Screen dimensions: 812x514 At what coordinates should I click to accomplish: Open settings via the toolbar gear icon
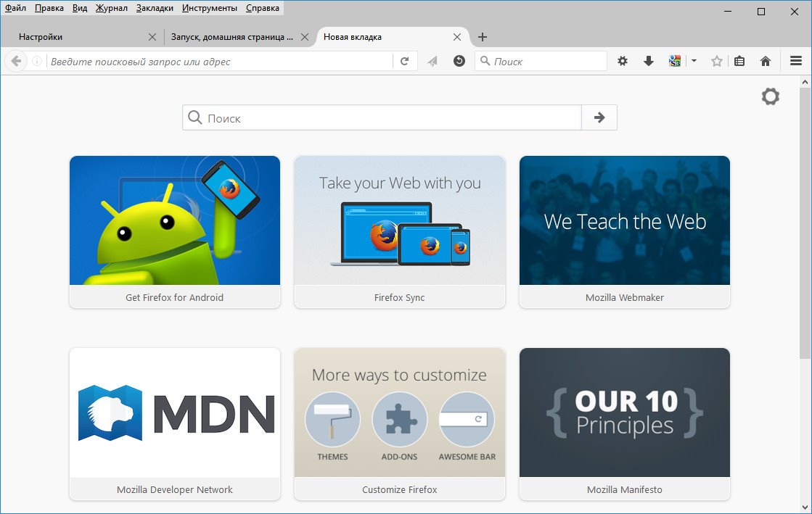click(623, 61)
